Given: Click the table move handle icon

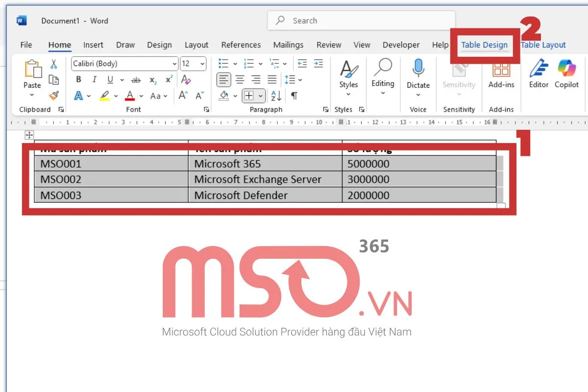Looking at the screenshot, I should click(29, 135).
